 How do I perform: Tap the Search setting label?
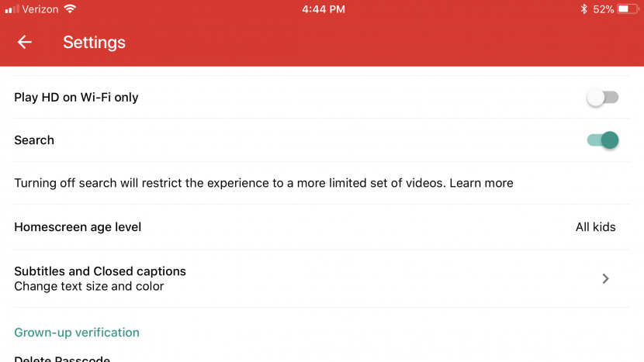(x=34, y=140)
